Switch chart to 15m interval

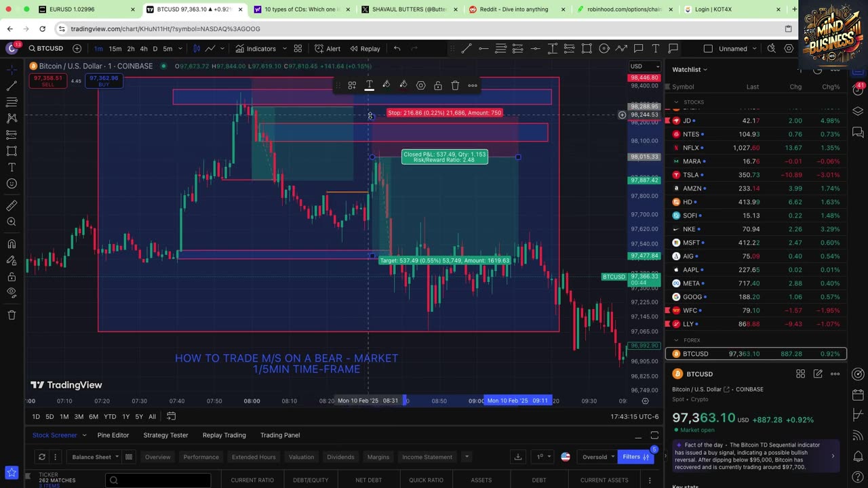coord(115,49)
